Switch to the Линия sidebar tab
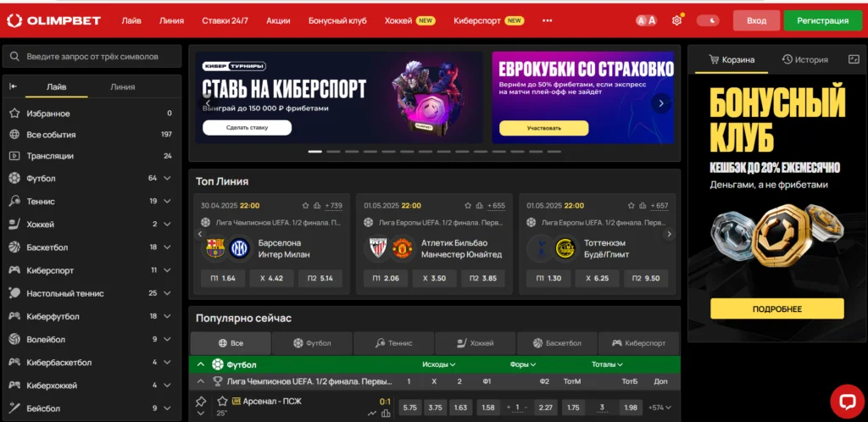 122,86
